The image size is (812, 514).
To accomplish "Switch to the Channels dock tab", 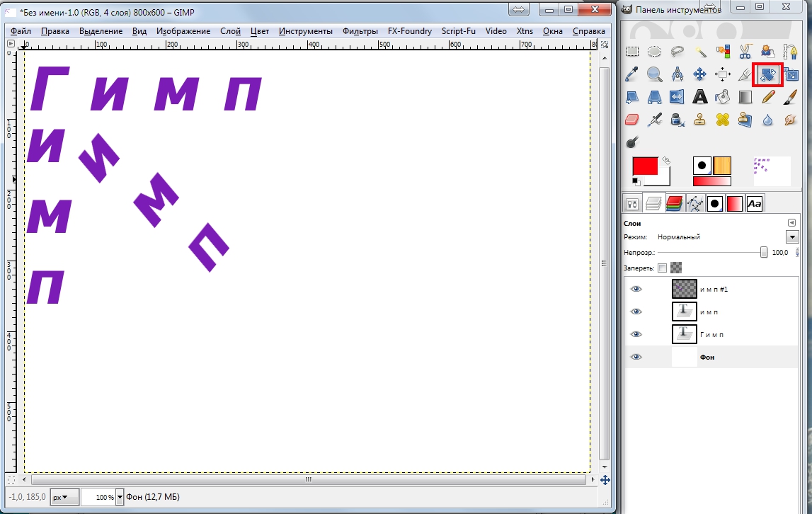I will 674,204.
